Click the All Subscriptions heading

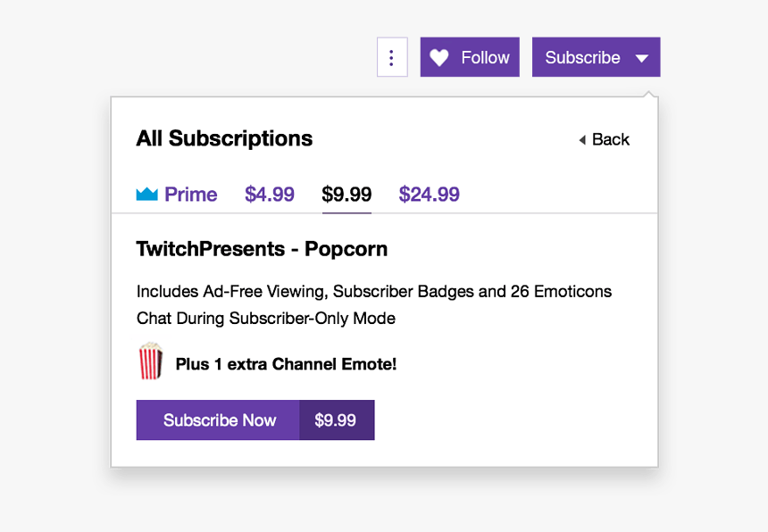[223, 138]
